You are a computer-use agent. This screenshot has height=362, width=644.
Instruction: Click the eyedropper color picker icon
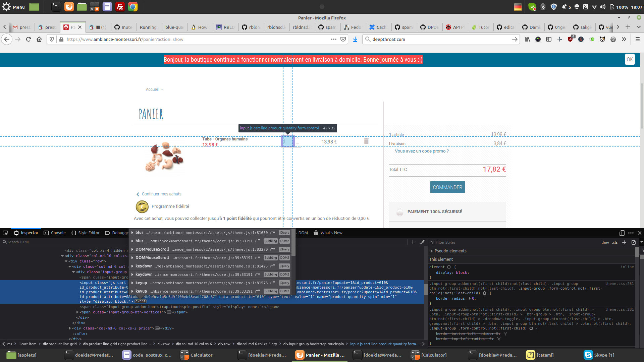422,242
